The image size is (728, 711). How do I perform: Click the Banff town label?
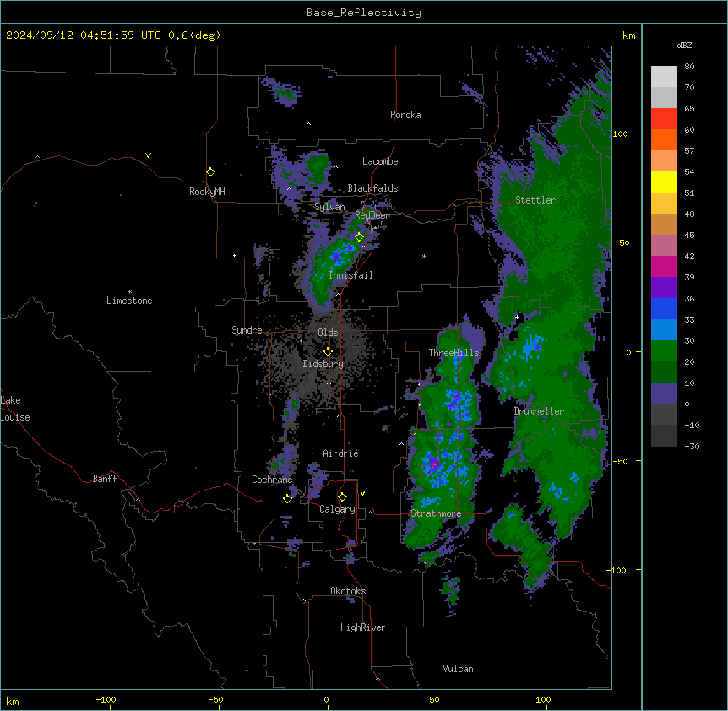(x=105, y=479)
